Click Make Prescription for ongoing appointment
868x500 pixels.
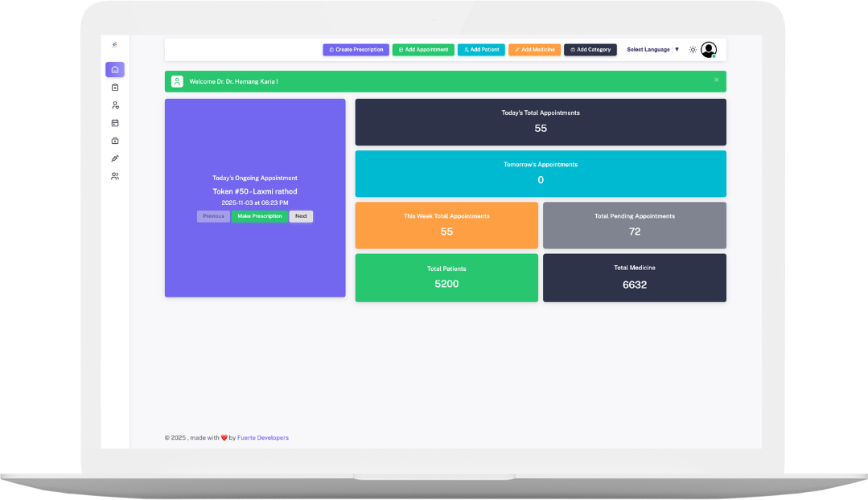260,216
